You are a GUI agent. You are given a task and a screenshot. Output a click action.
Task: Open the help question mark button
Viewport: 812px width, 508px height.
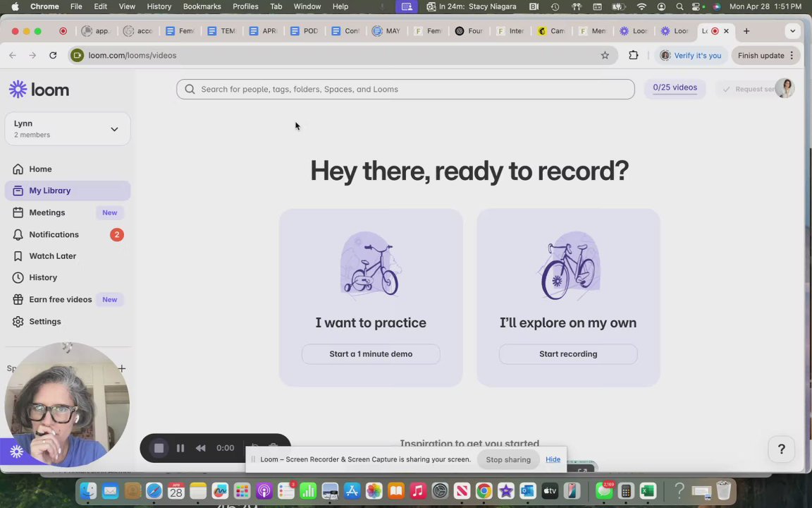click(782, 449)
